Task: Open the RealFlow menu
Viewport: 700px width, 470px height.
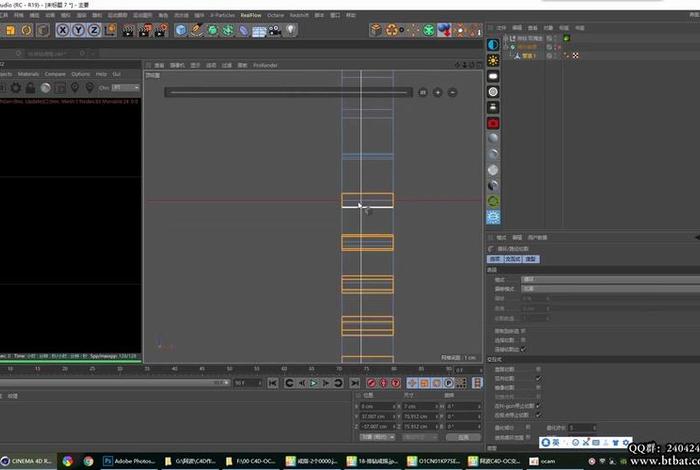Action: (x=251, y=15)
